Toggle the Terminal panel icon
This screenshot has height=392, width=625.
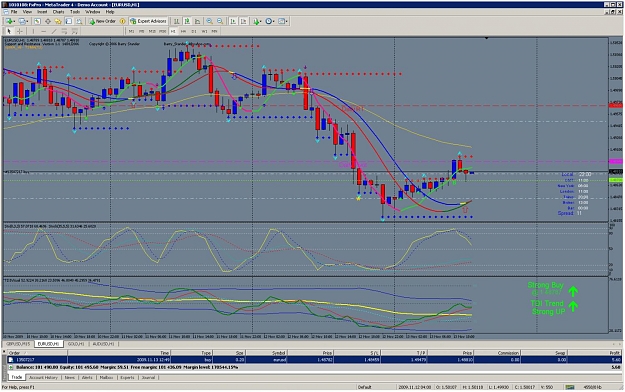tap(69, 21)
